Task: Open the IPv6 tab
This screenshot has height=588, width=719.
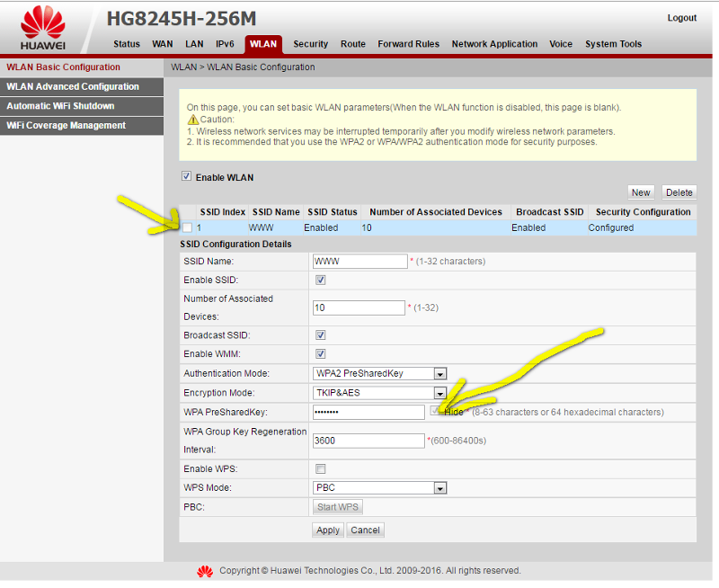Action: coord(226,44)
